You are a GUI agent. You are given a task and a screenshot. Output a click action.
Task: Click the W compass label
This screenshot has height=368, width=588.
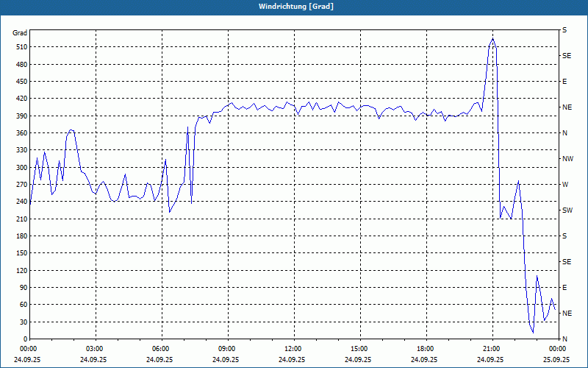point(565,185)
